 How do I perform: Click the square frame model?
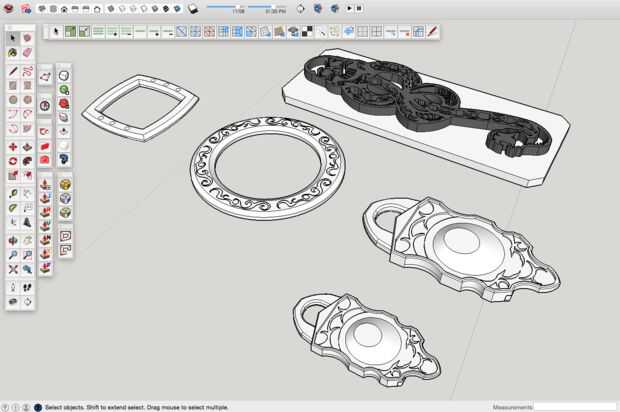[140, 108]
